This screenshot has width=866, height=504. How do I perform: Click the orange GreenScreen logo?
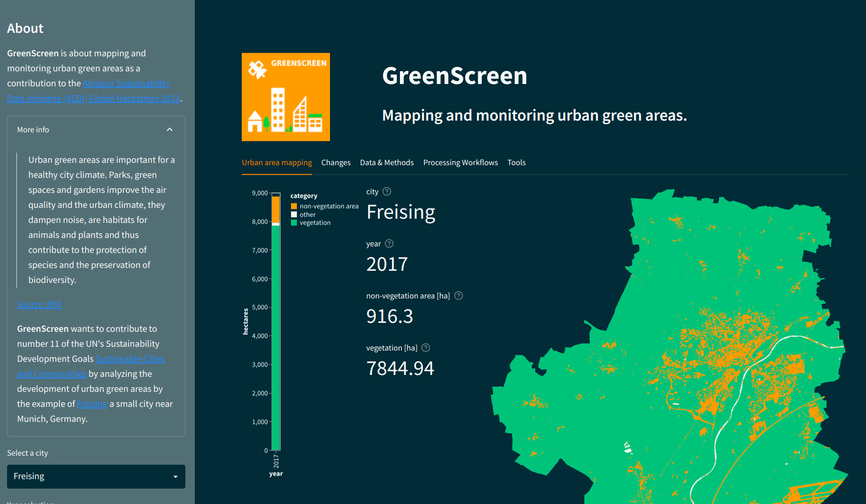(285, 97)
